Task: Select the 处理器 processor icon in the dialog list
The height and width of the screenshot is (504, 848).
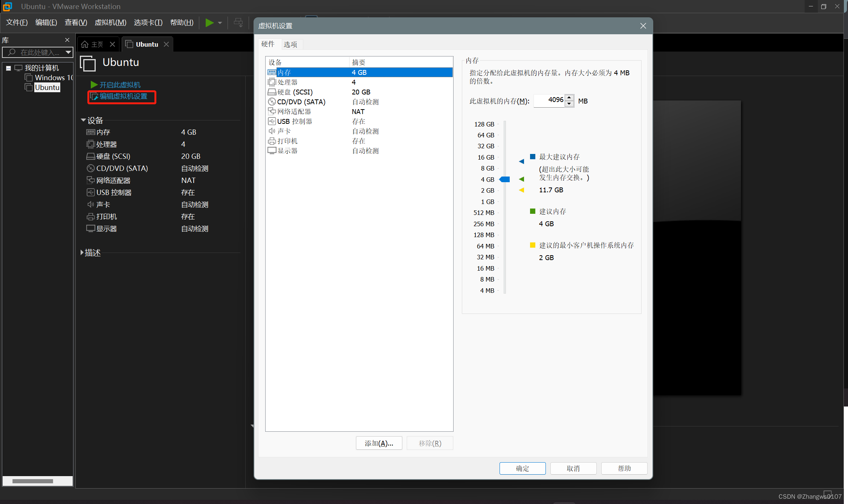Action: point(272,82)
